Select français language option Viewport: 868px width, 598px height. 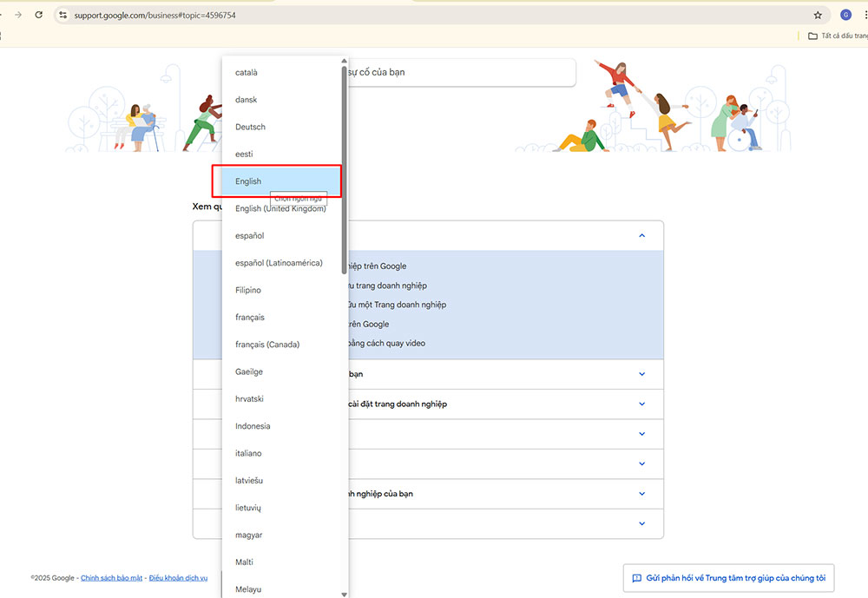pyautogui.click(x=282, y=318)
